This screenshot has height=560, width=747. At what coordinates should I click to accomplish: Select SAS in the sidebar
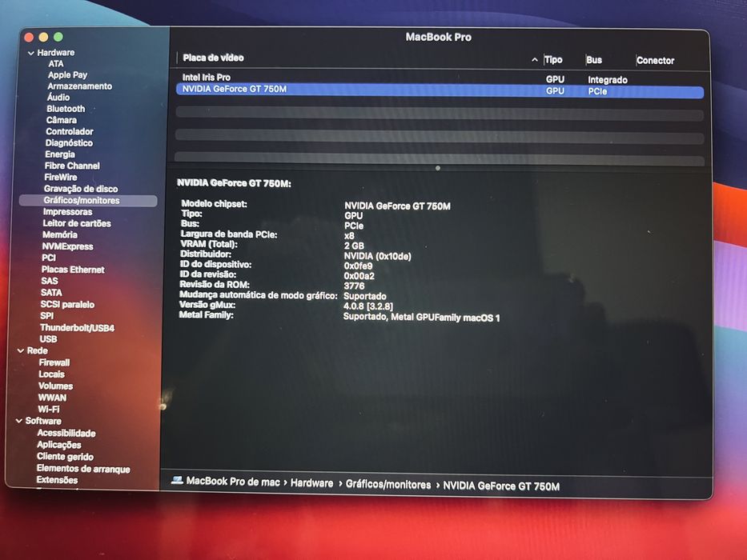[x=49, y=282]
